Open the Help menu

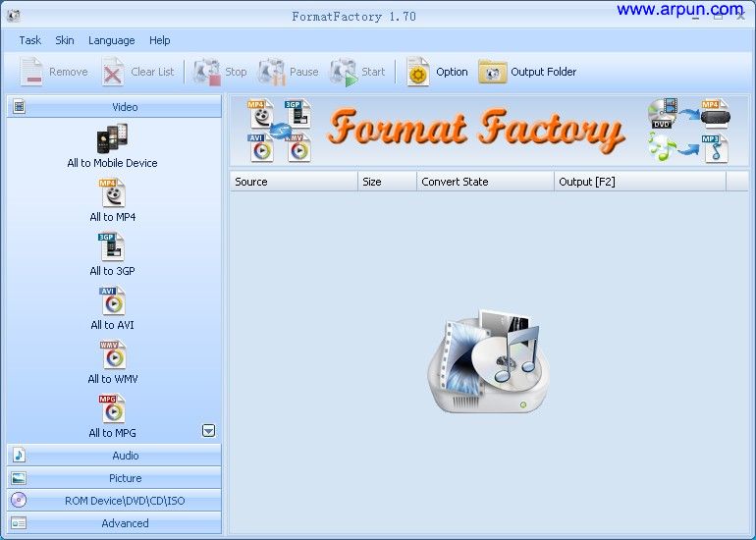[x=160, y=41]
